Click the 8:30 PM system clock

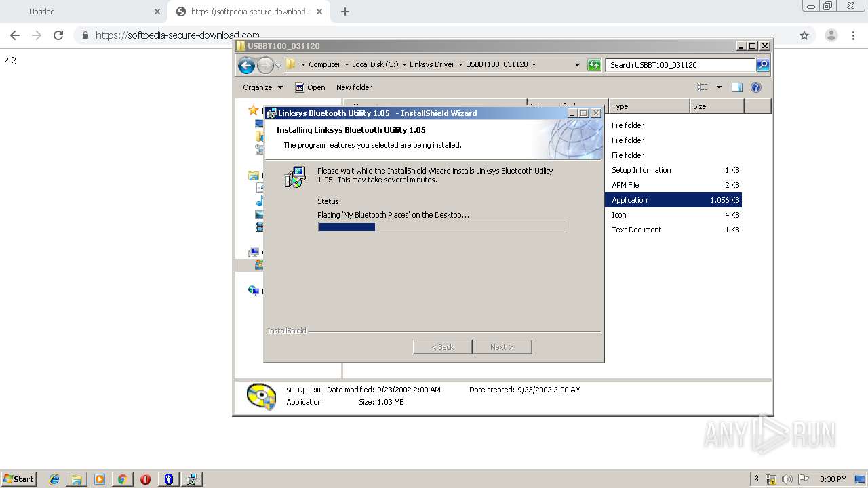click(833, 479)
